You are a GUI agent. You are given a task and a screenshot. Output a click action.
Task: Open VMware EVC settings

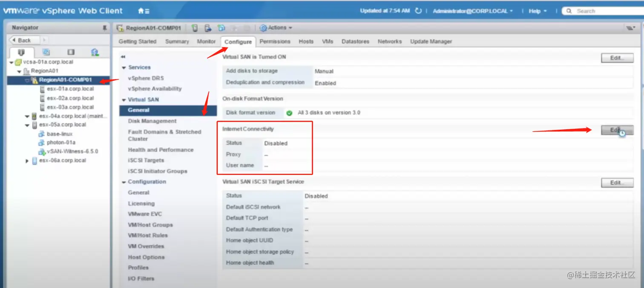145,214
